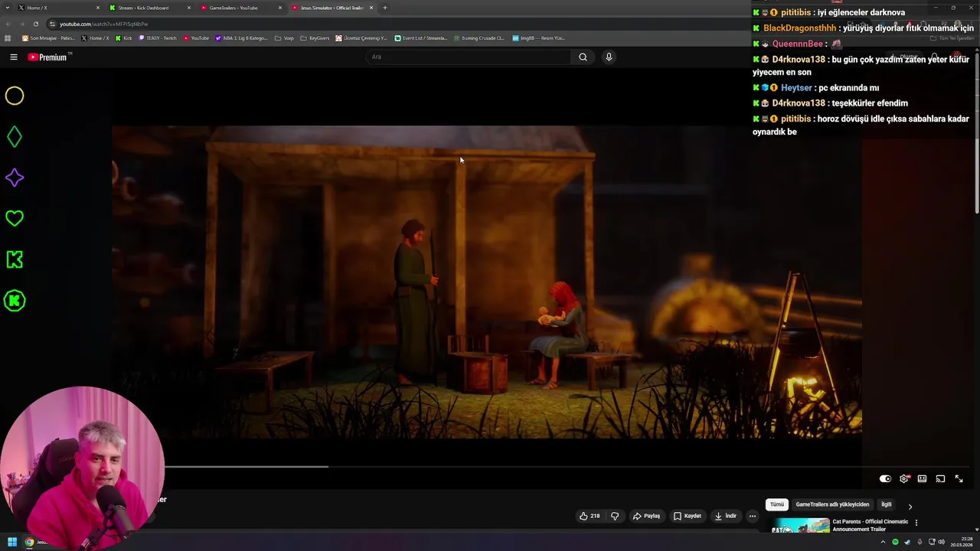
Task: Cast the video to a TV
Action: 940,479
